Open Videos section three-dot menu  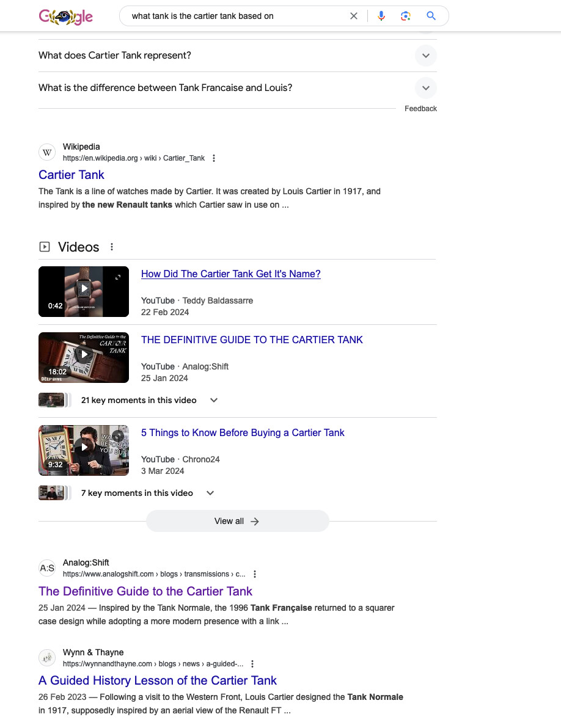click(111, 247)
